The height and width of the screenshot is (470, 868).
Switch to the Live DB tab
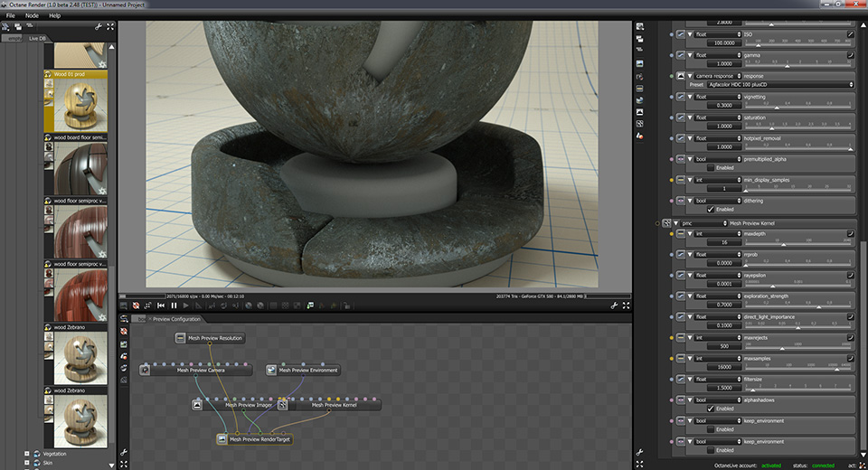37,38
